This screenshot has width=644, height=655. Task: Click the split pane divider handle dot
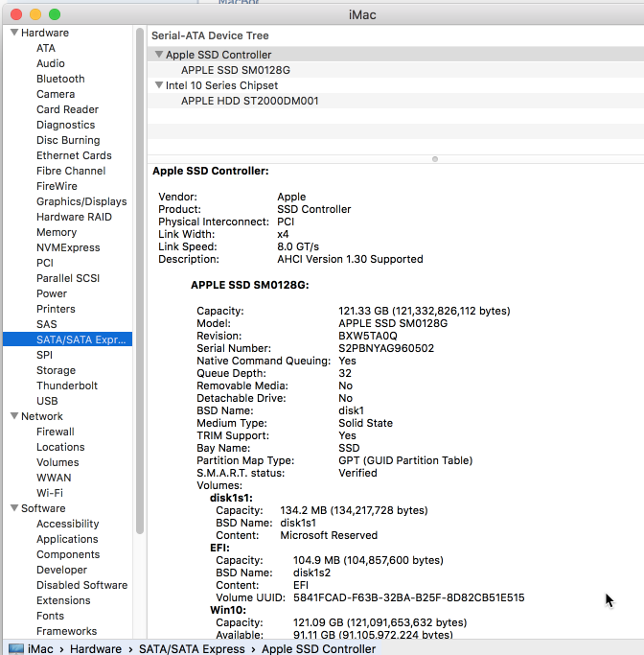pos(435,159)
